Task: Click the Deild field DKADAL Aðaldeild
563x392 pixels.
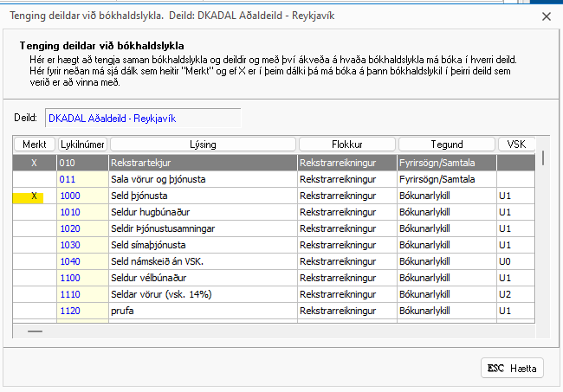Action: [143, 118]
